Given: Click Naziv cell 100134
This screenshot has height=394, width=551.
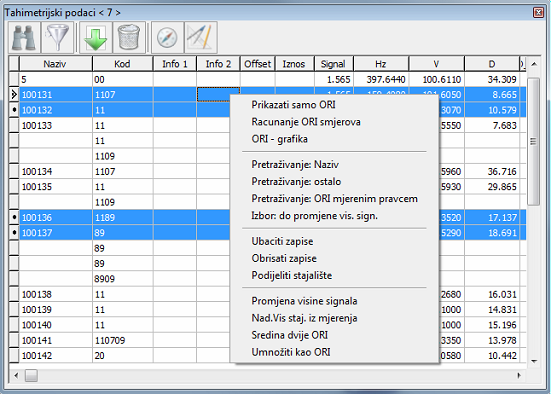Looking at the screenshot, I should 56,172.
